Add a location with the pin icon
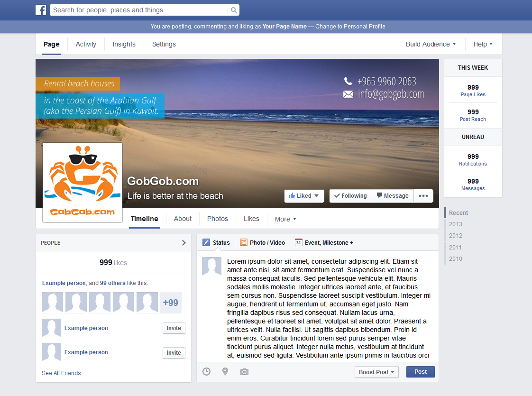Screen dimensions: 532x396 tap(225, 372)
